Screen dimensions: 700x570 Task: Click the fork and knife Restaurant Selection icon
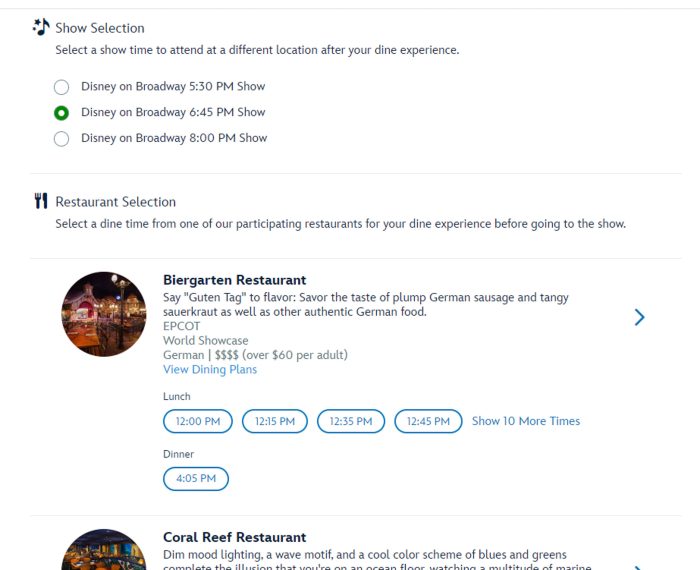[41, 201]
